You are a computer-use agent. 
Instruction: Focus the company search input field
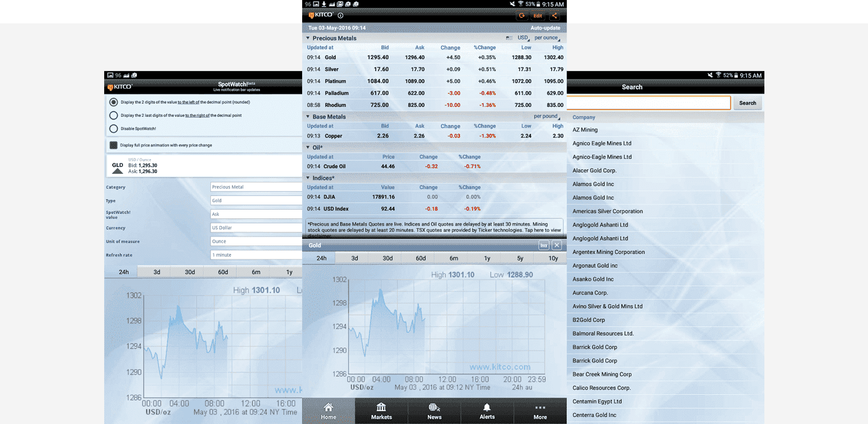[649, 103]
